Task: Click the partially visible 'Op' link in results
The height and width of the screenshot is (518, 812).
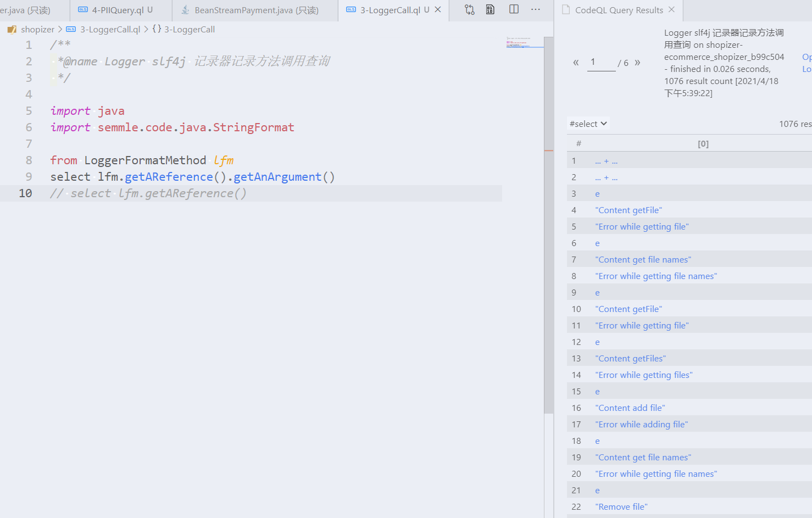Action: (807, 57)
